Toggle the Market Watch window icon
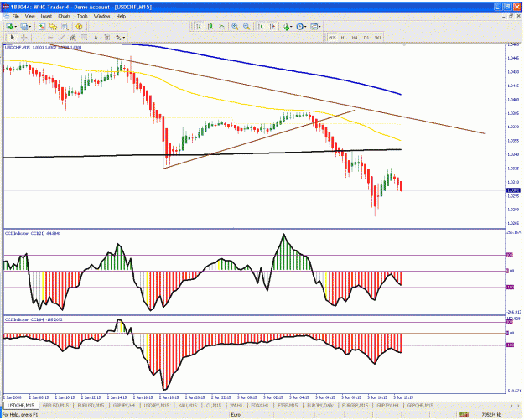This screenshot has height=420, width=524. (x=42, y=26)
